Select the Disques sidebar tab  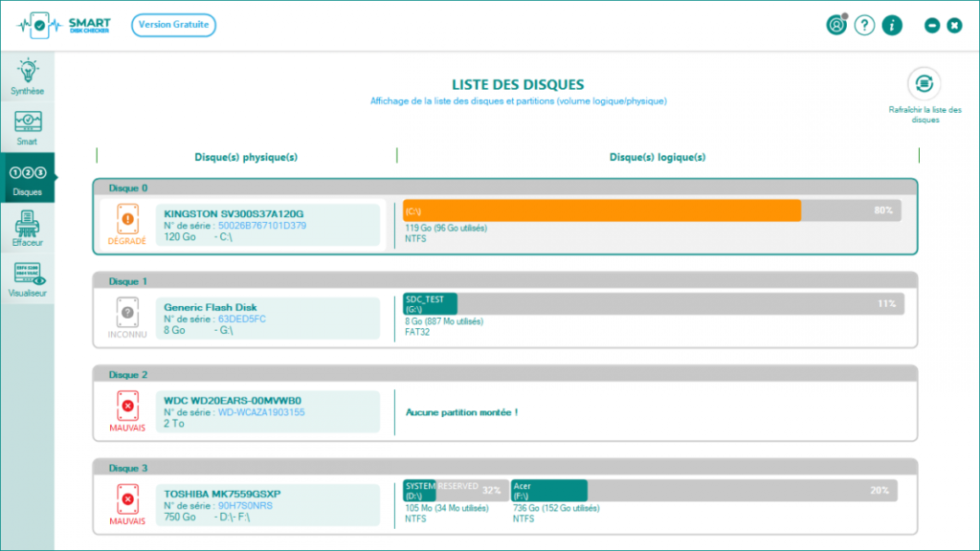pos(28,178)
